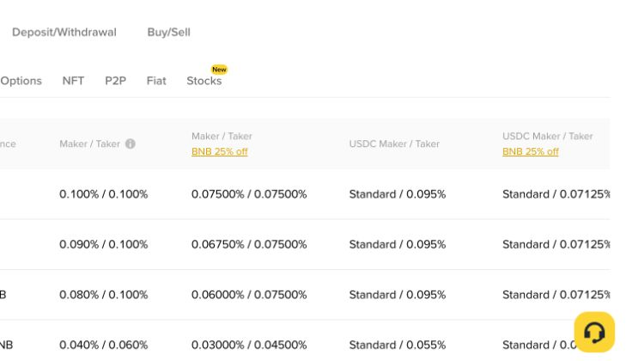The width and height of the screenshot is (644, 361).
Task: Click the New badge above Stocks
Action: pos(219,70)
